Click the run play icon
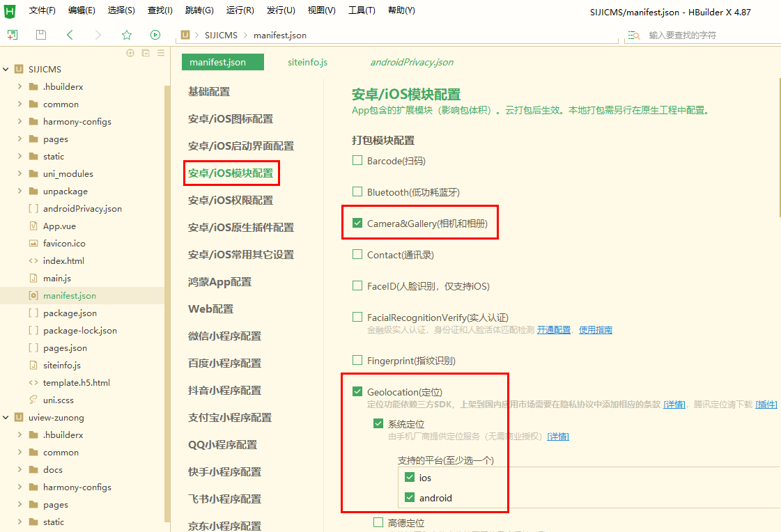781x532 pixels. point(155,35)
